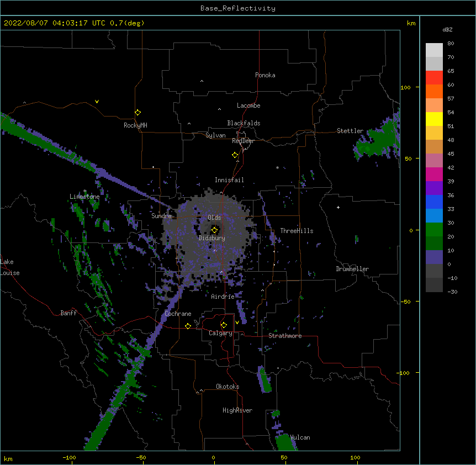Click the yellow diamond marker above RockyMH
The width and height of the screenshot is (476, 465).
(137, 113)
